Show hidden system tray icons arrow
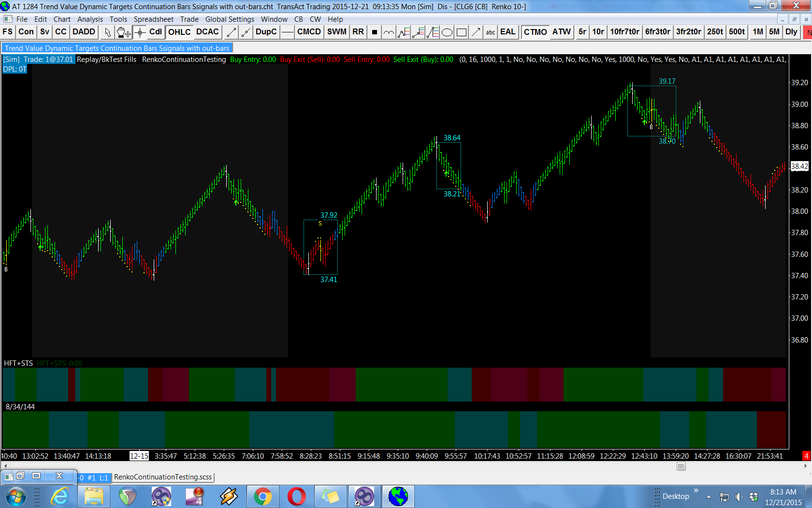 click(709, 497)
